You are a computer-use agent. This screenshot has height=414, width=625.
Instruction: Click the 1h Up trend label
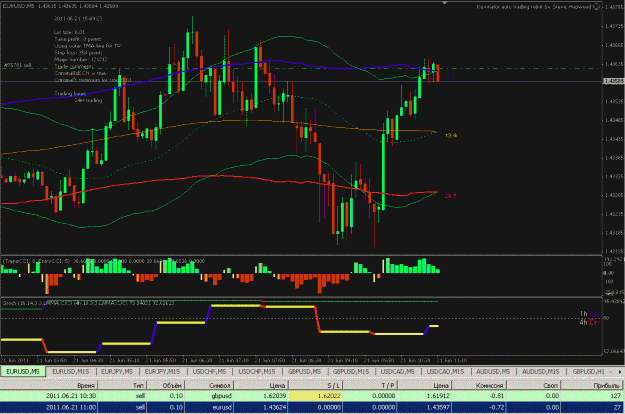[589, 314]
